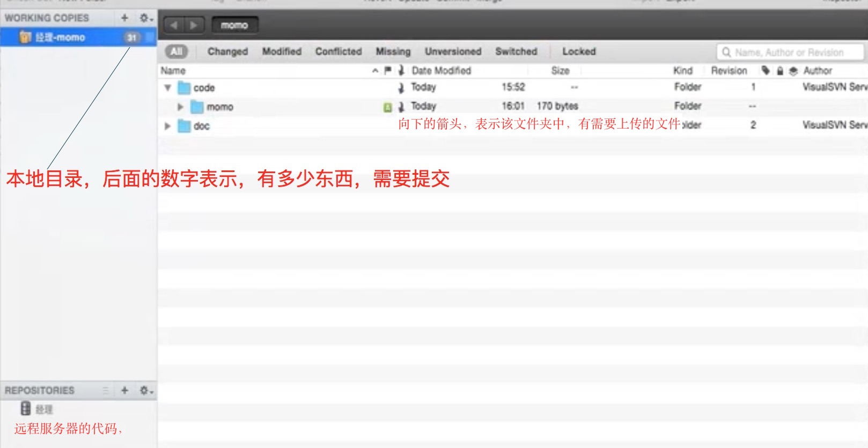Switch to the Locked filter
Screen dimensions: 868x448
coord(579,51)
